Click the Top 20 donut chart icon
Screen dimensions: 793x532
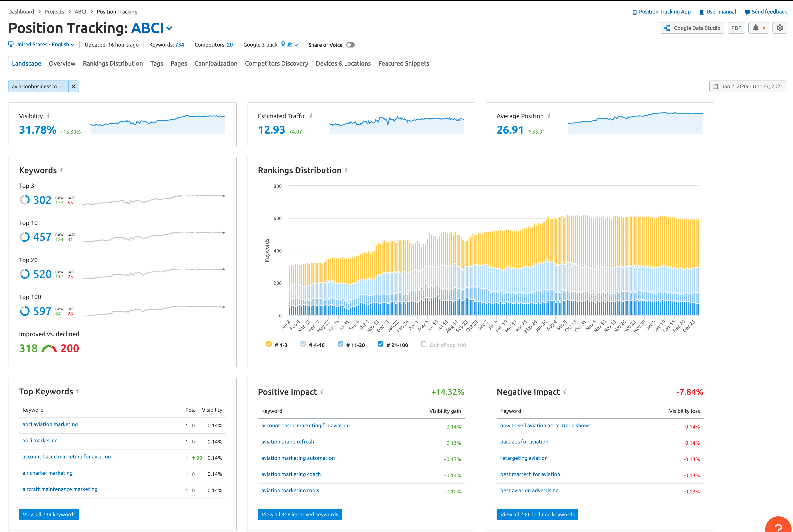coord(24,274)
